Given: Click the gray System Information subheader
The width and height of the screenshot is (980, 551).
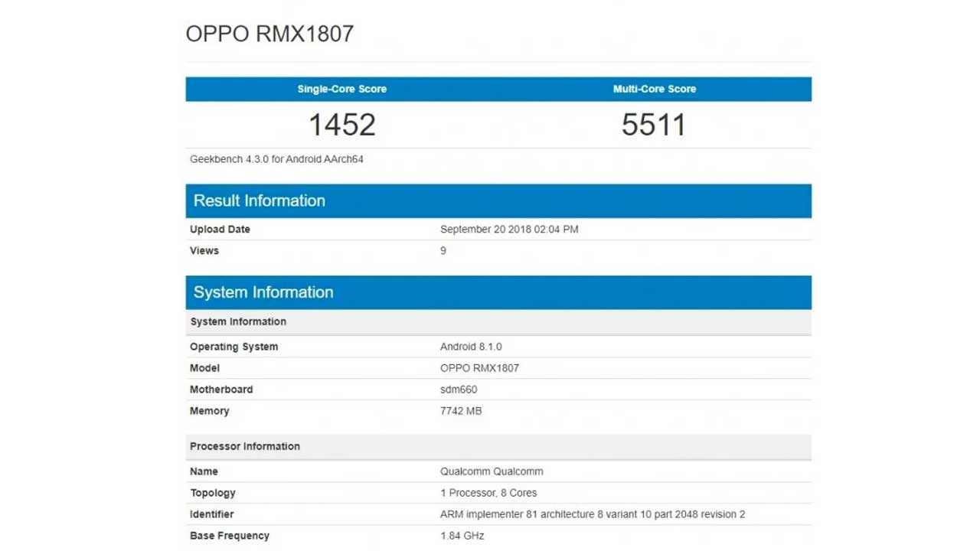Looking at the screenshot, I should tap(498, 322).
